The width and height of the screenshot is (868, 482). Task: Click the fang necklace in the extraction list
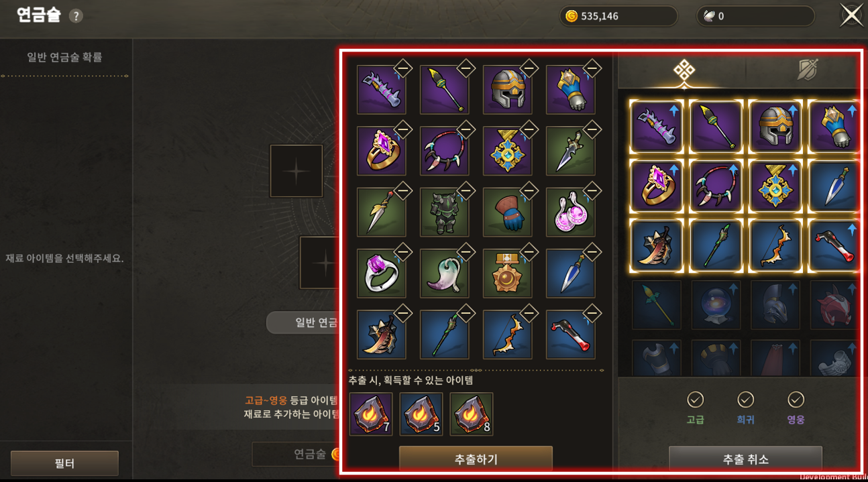pos(444,152)
